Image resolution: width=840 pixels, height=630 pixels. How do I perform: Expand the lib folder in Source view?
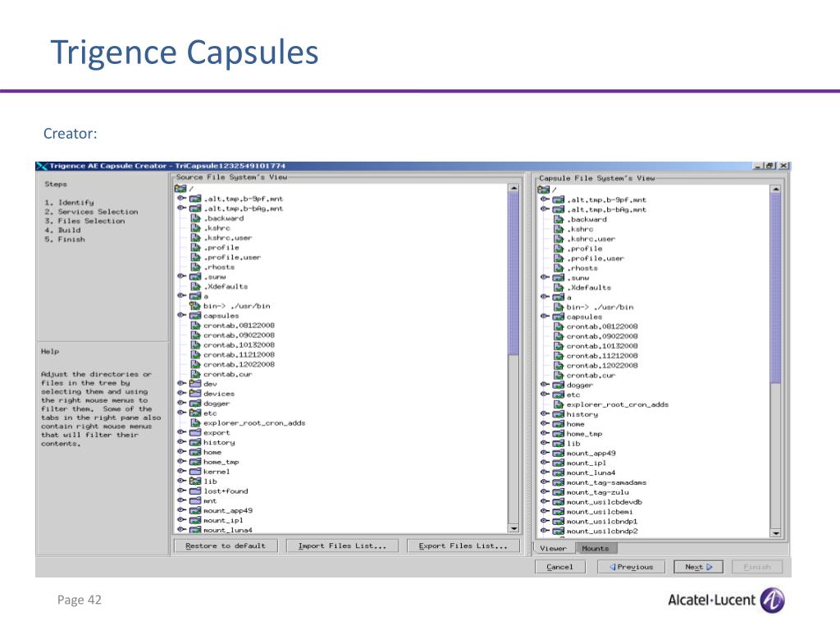click(x=181, y=481)
